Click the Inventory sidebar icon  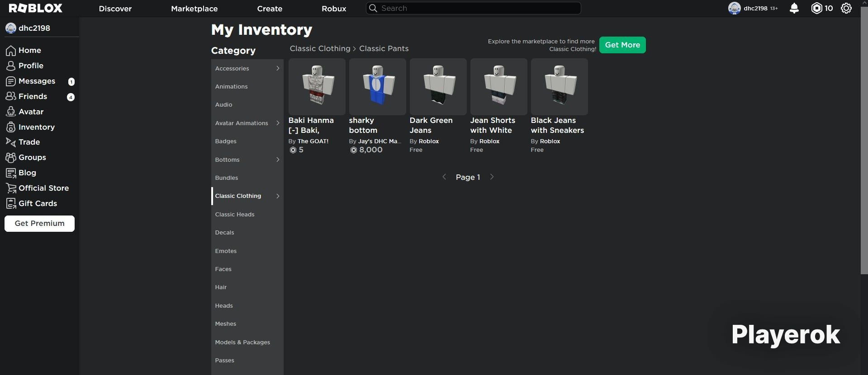coord(11,127)
